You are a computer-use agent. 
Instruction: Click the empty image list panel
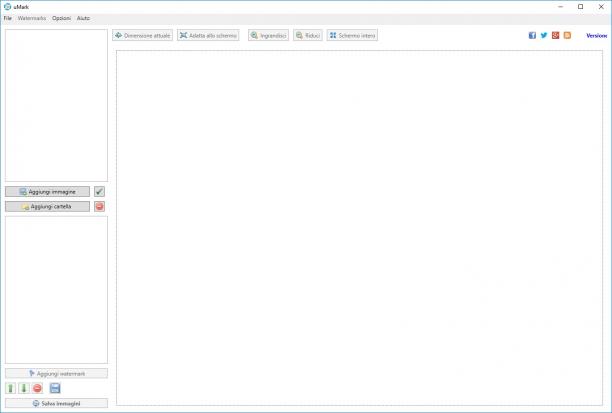click(x=56, y=105)
